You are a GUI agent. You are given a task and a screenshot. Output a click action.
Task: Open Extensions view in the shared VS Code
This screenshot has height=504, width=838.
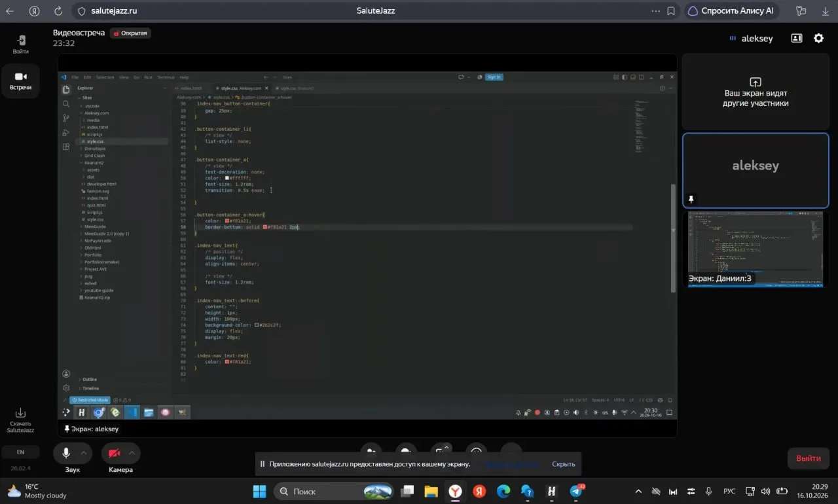point(66,147)
